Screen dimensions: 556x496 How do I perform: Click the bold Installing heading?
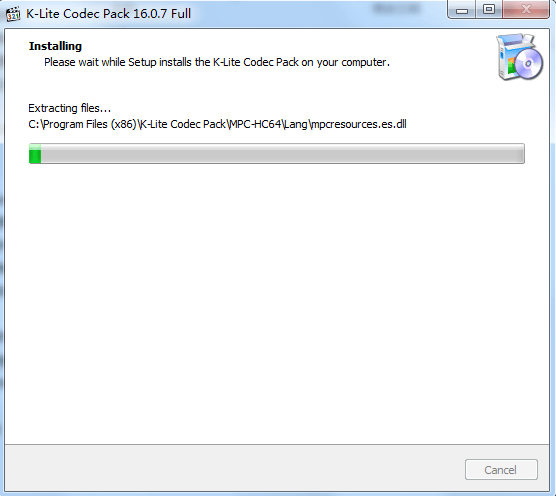click(x=55, y=46)
